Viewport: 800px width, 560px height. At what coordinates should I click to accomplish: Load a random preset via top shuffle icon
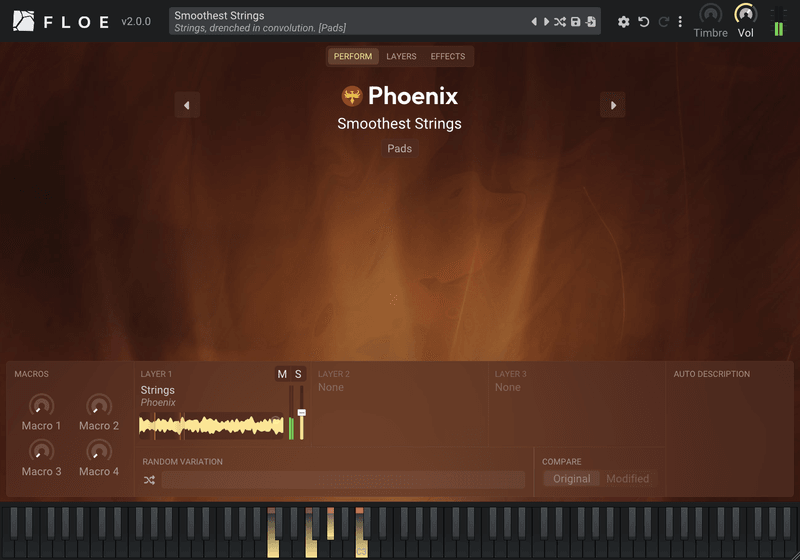coord(560,21)
